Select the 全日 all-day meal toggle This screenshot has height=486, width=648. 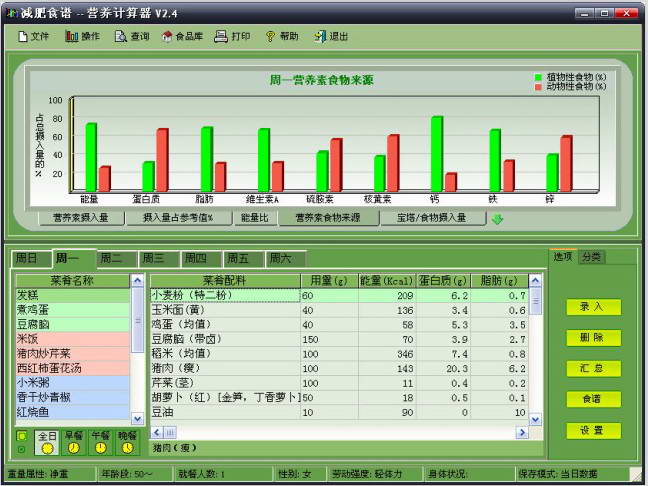47,442
